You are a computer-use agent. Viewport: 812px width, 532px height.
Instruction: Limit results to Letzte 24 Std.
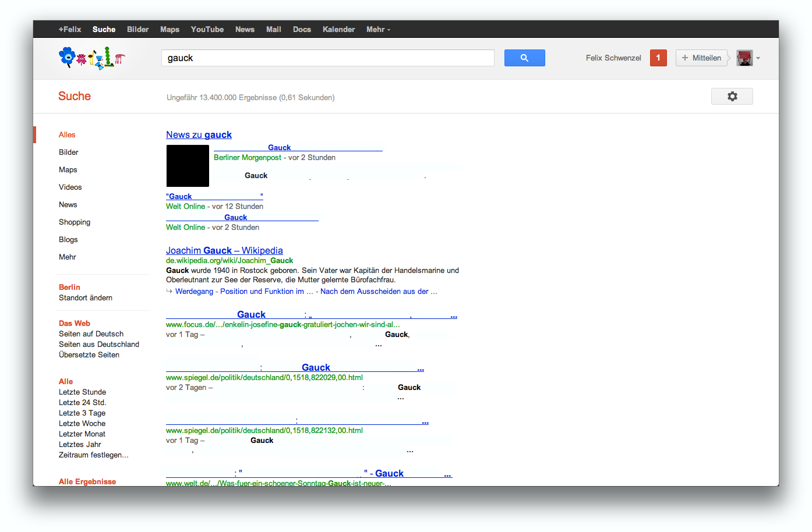[x=82, y=402]
